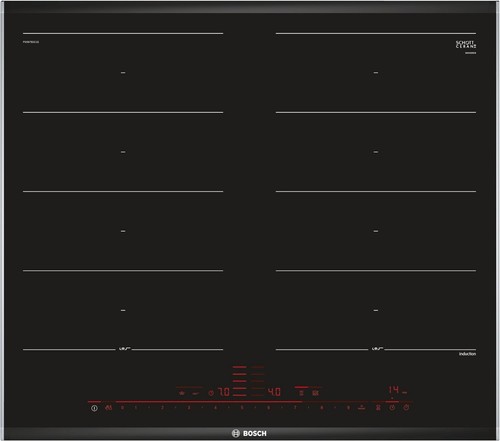Tap the stopwatch symbol at far right
500x441 pixels.
[x=406, y=407]
